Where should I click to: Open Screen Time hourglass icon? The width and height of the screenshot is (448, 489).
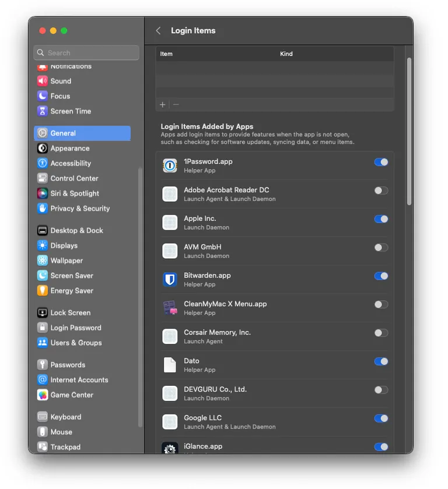(43, 111)
